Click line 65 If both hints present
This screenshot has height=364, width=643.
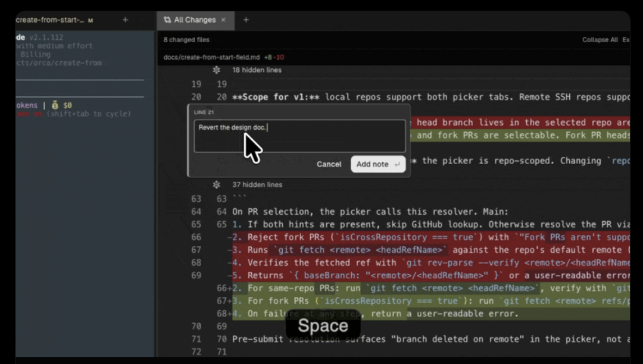click(x=430, y=224)
